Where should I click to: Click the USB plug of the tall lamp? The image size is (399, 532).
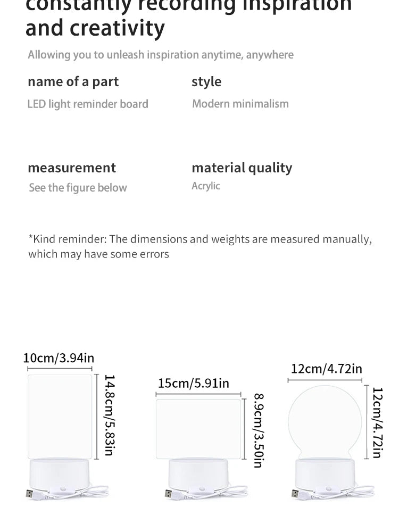(30, 494)
